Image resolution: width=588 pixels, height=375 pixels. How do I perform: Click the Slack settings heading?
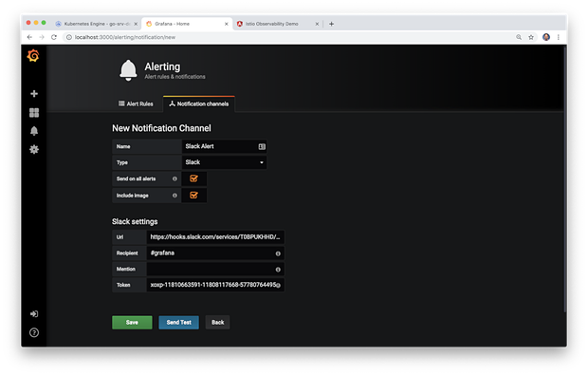tap(135, 222)
